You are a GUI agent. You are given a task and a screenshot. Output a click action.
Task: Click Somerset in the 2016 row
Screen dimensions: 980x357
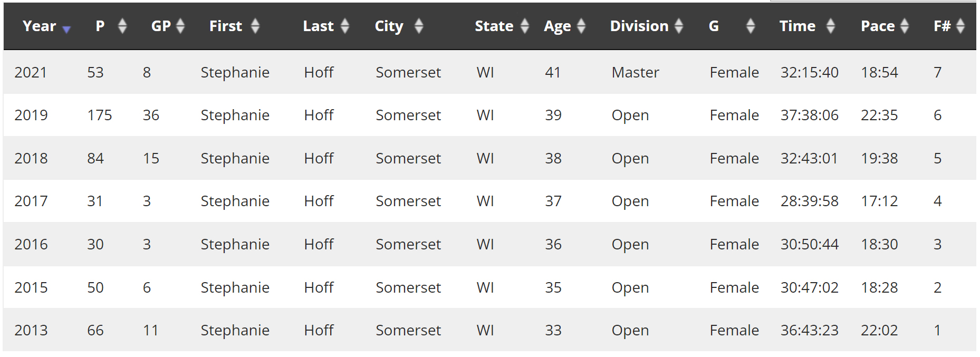point(408,244)
